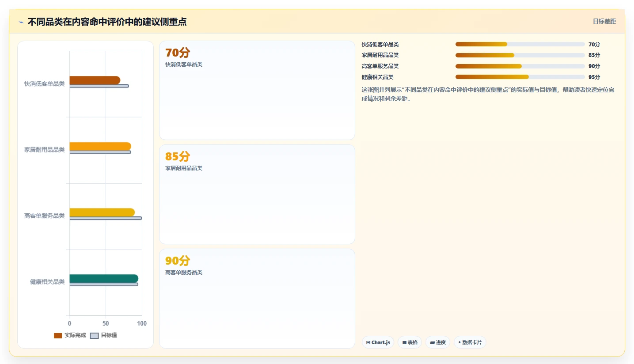Click the gray target bar under 快消低客单品类
The image size is (634, 364).
coord(99,86)
